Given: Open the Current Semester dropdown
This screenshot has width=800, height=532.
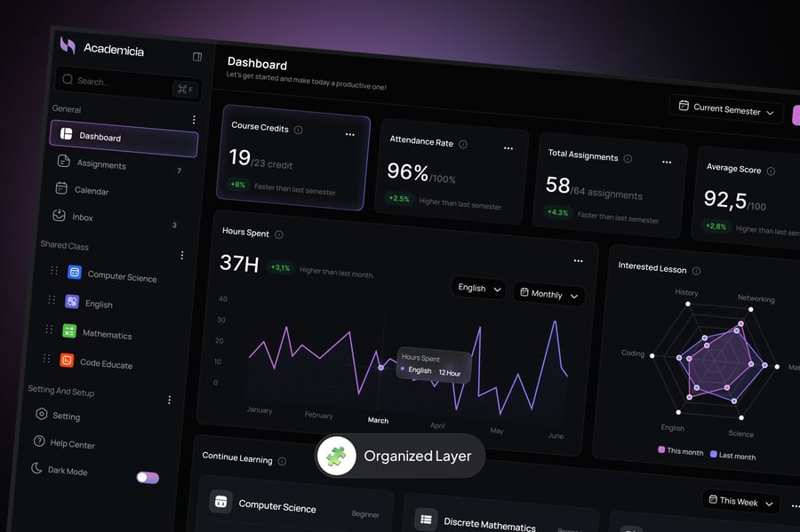Looking at the screenshot, I should 725,110.
